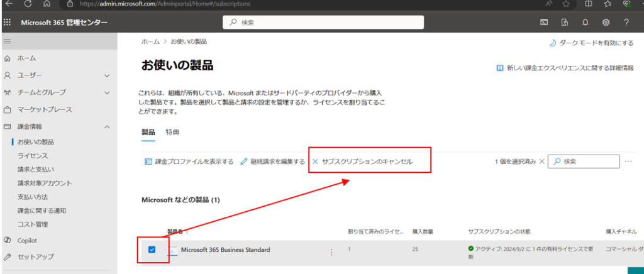Click 継続請求を編集する
This screenshot has height=274, width=644.
tap(273, 162)
